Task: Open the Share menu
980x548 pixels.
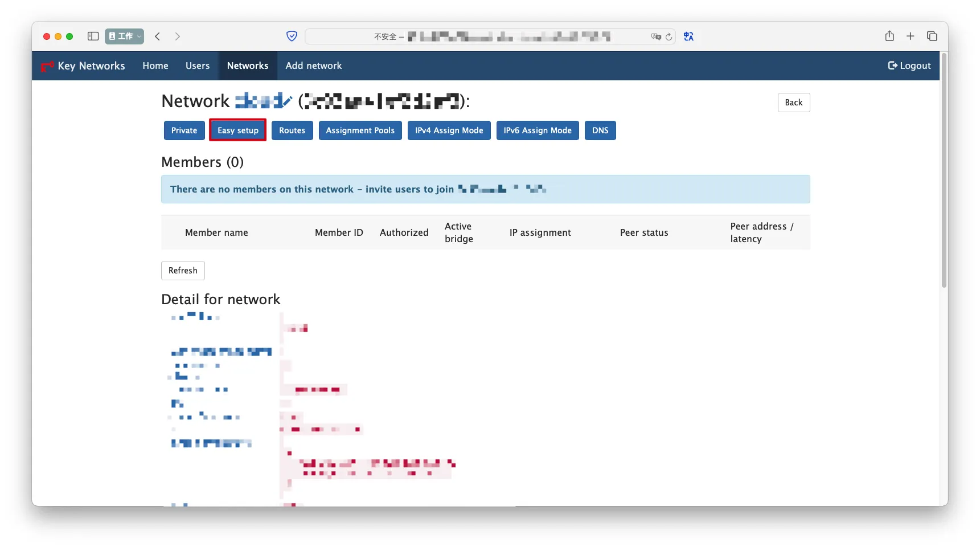Action: coord(889,36)
